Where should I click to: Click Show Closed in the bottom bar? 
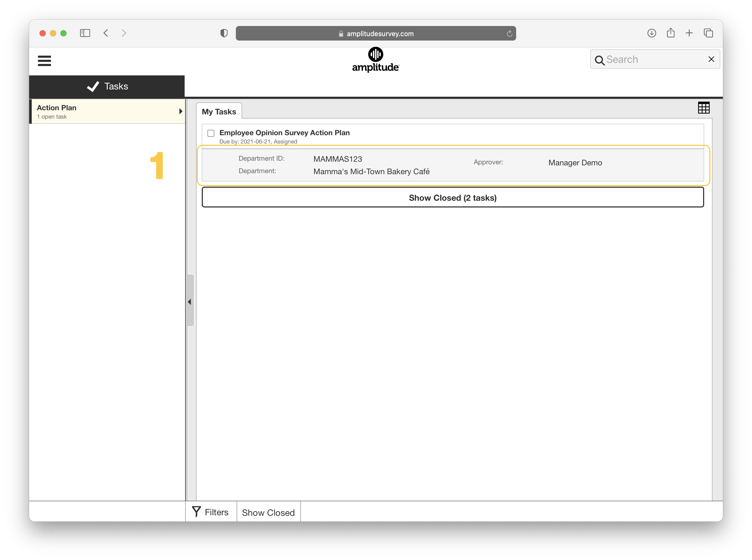coord(268,512)
